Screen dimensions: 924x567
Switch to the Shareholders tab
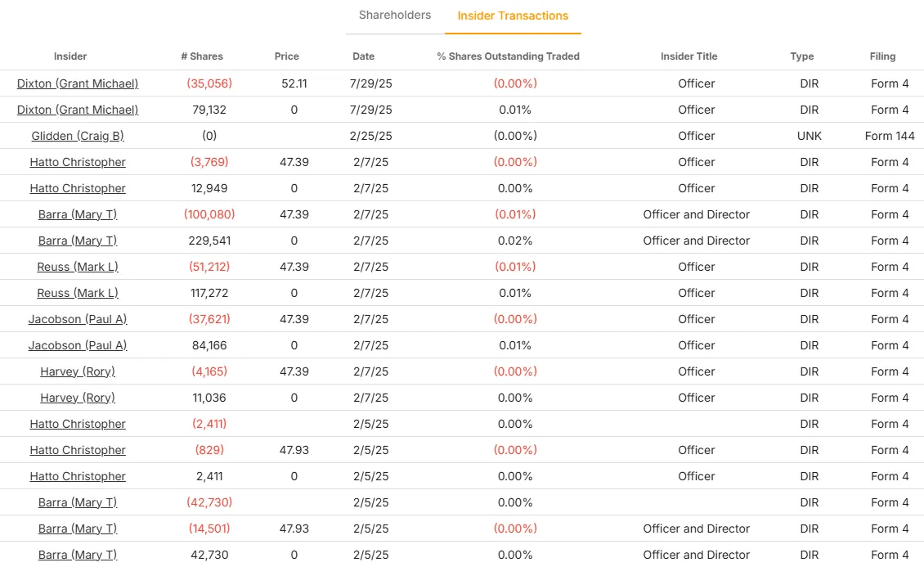point(395,15)
